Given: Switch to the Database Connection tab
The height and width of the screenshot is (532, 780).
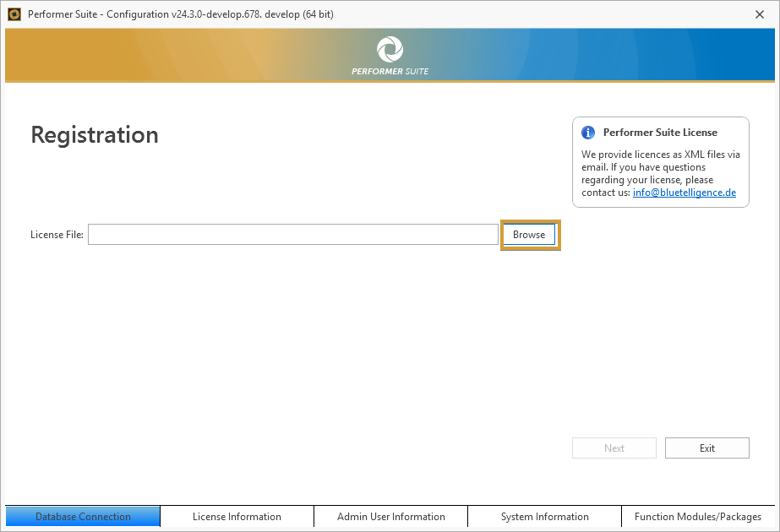Looking at the screenshot, I should [83, 517].
